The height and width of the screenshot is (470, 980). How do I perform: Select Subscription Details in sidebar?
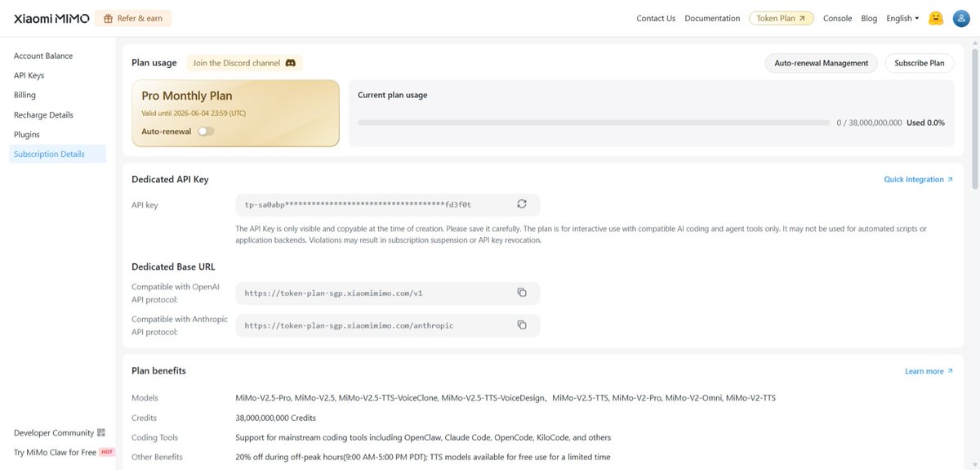point(58,154)
